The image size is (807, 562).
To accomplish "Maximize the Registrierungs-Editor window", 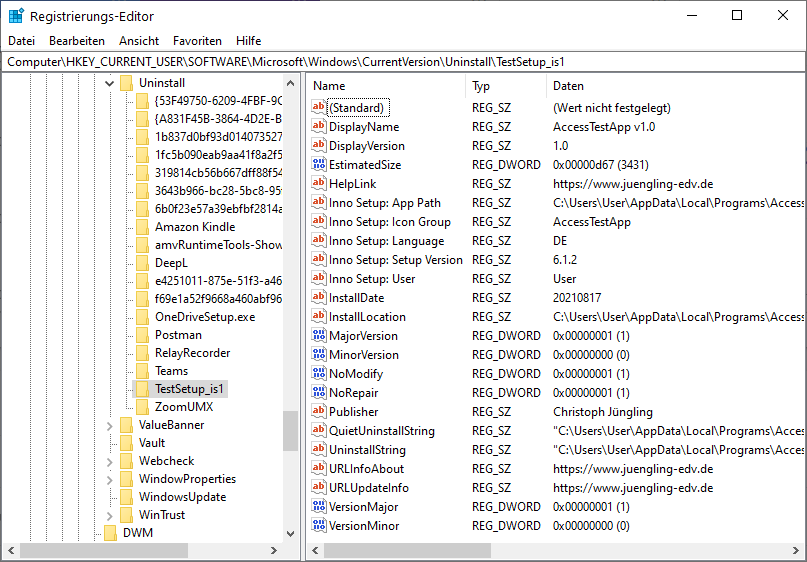I will pos(736,15).
